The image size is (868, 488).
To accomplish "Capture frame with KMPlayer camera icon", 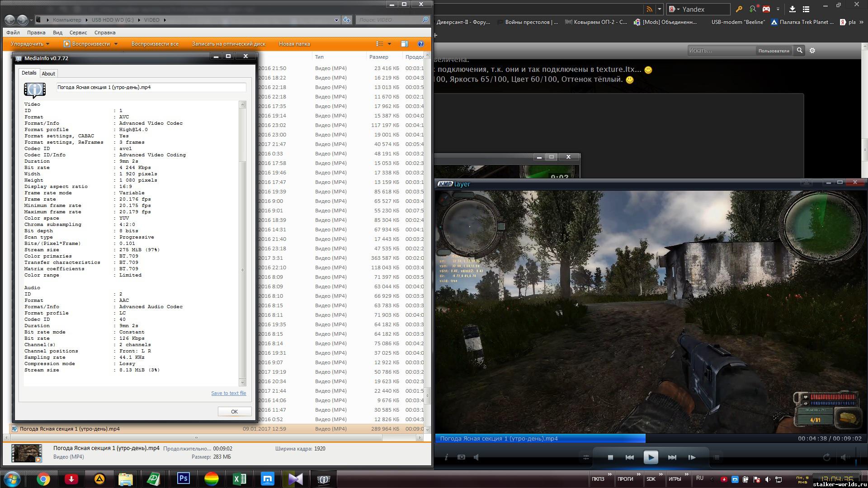I will pyautogui.click(x=461, y=457).
